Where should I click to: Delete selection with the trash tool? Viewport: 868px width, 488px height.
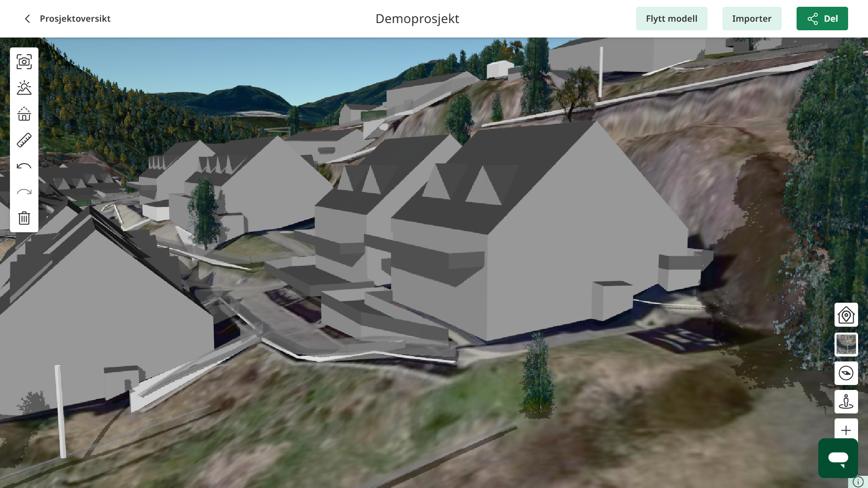point(24,218)
